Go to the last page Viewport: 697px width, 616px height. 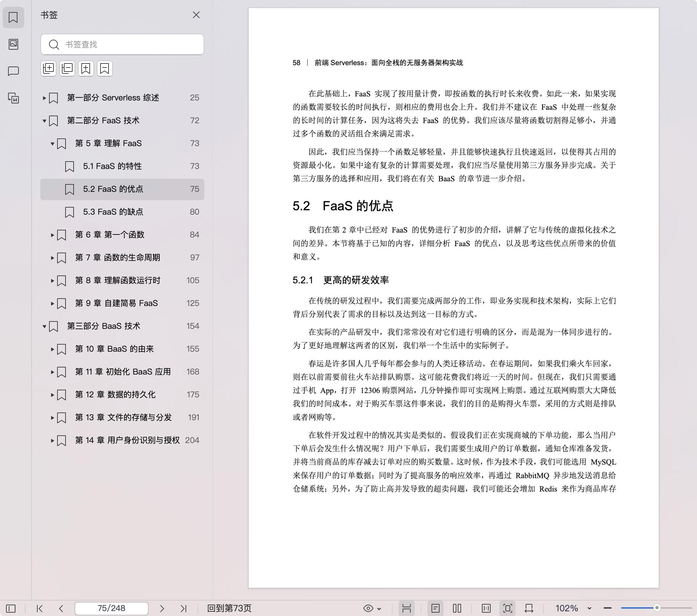coord(184,609)
